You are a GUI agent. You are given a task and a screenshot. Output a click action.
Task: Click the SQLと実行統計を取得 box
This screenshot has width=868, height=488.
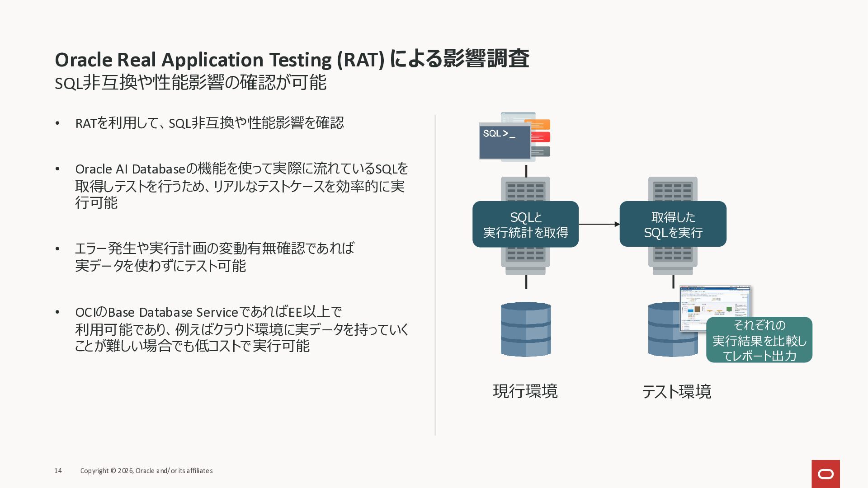(525, 225)
